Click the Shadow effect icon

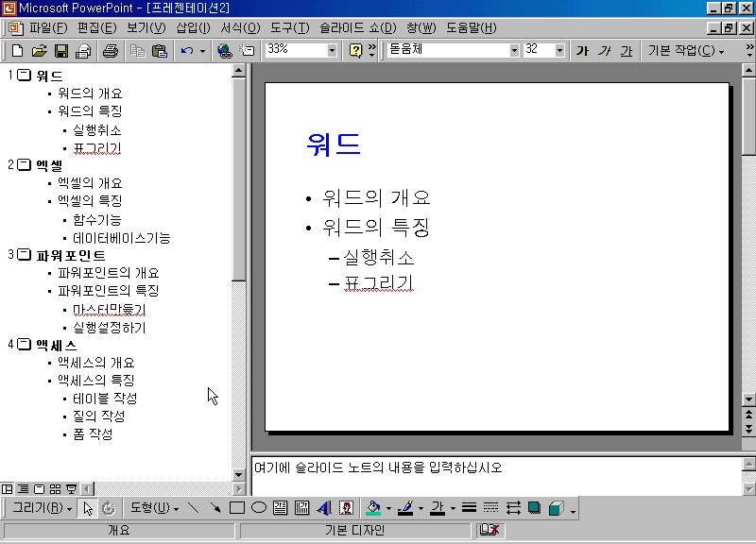(534, 508)
